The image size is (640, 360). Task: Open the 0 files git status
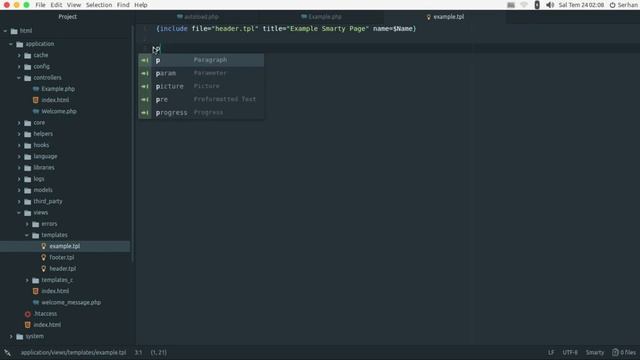624,352
